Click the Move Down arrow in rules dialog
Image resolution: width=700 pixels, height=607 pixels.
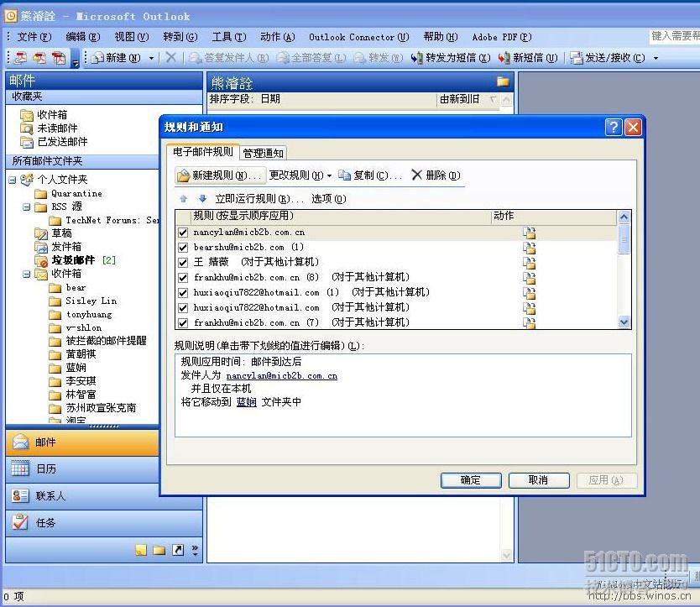[x=202, y=199]
